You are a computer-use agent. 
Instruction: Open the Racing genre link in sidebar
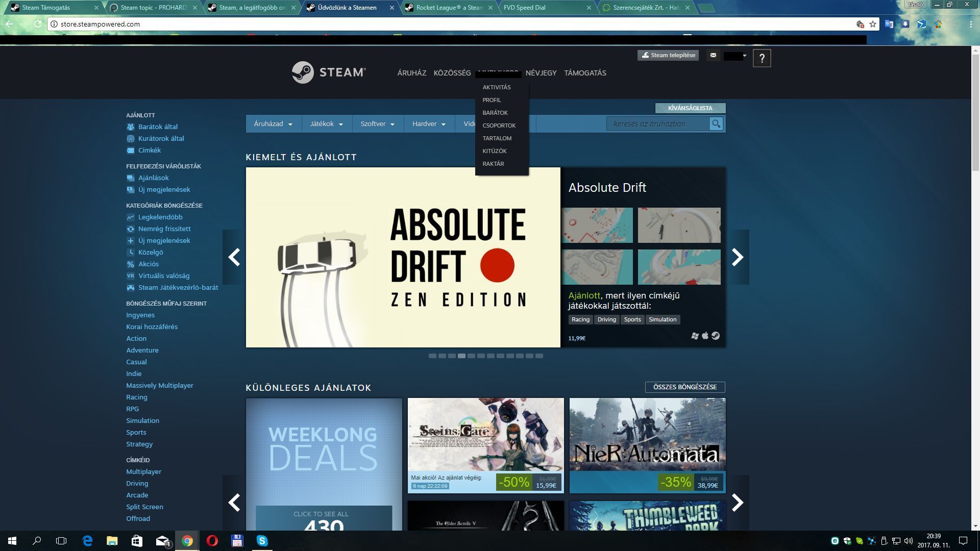tap(137, 397)
